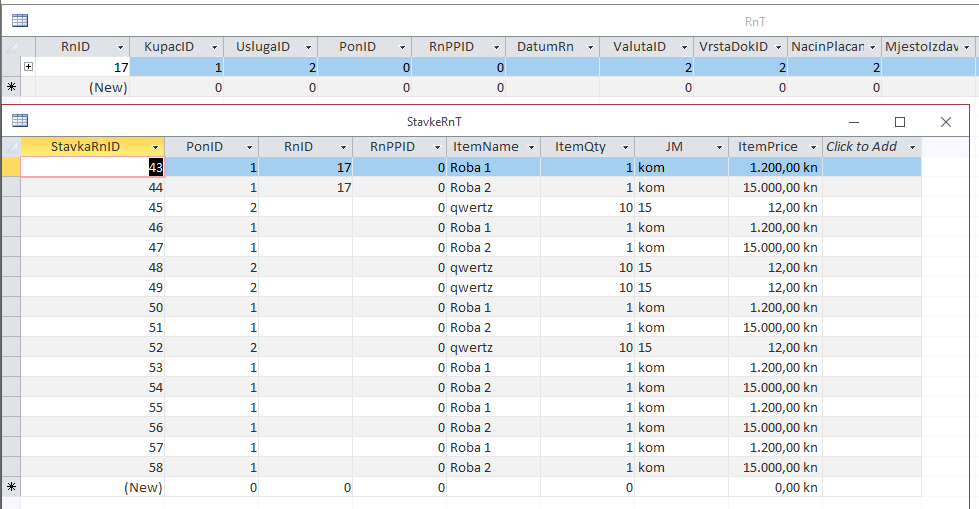
Task: Open the ItemName column dropdown arrow
Action: 531,147
